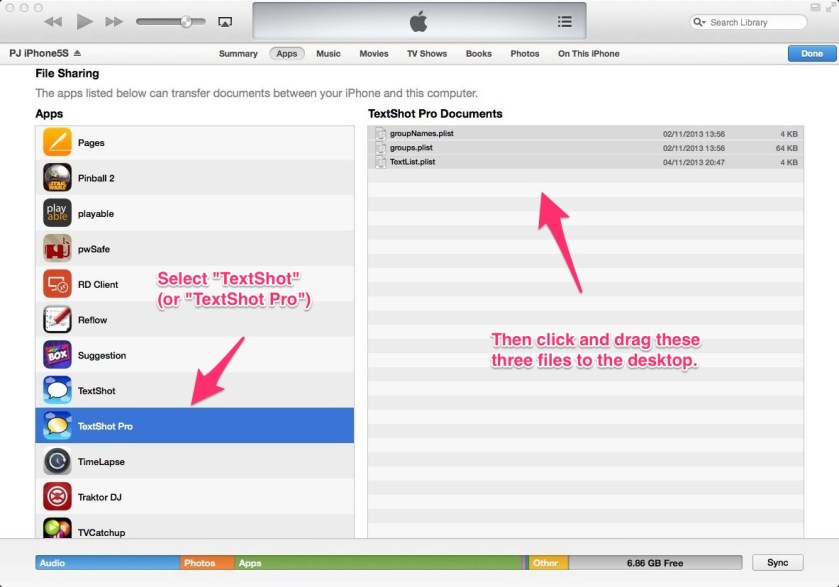
Task: Select the RD Client app icon
Action: click(57, 284)
